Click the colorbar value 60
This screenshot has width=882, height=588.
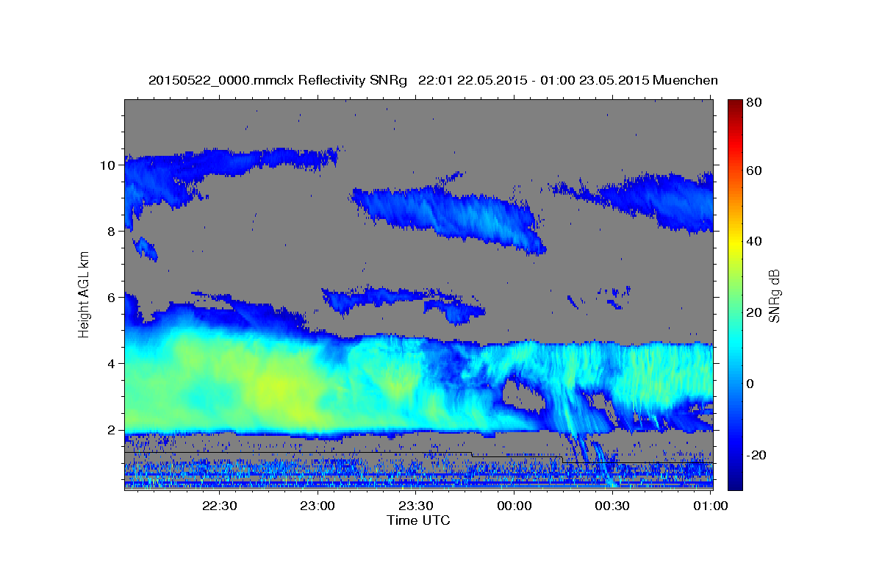coord(753,171)
